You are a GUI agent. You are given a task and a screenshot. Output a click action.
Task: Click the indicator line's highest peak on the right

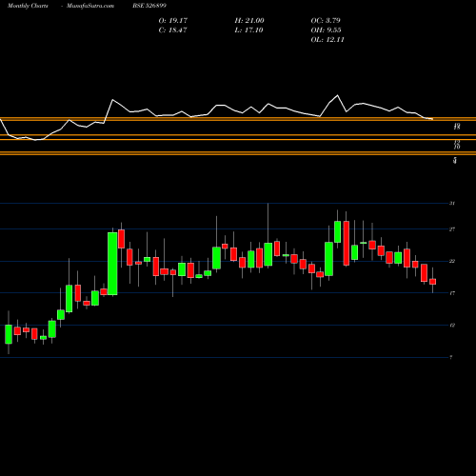click(x=337, y=95)
